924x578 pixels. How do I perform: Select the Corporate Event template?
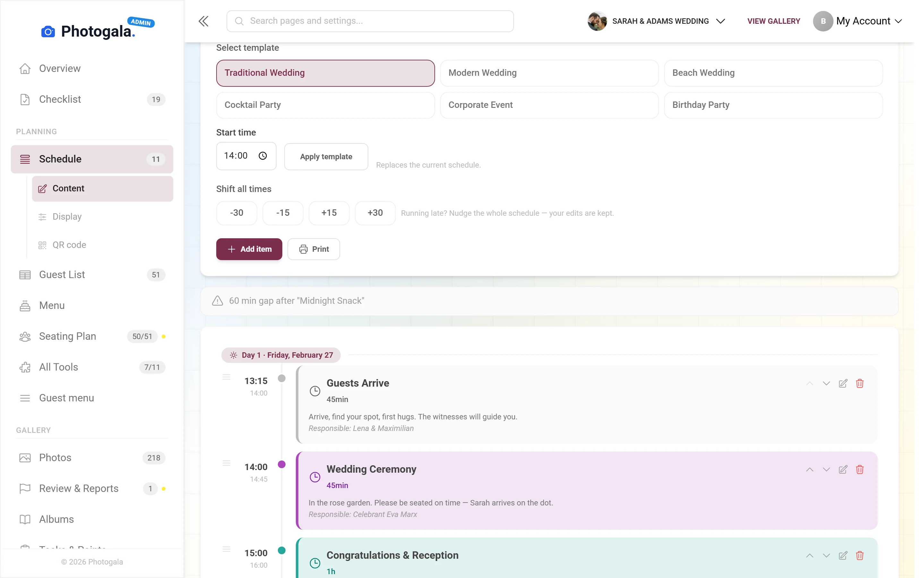tap(549, 105)
